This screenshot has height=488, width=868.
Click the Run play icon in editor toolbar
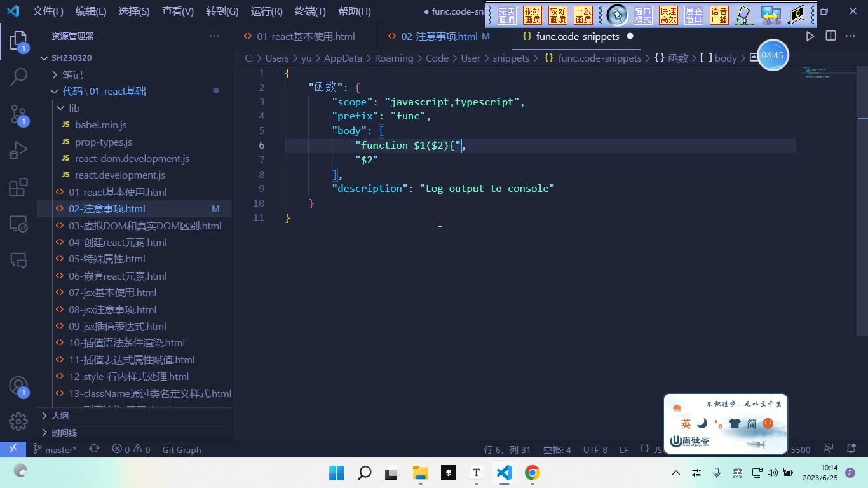[x=810, y=36]
